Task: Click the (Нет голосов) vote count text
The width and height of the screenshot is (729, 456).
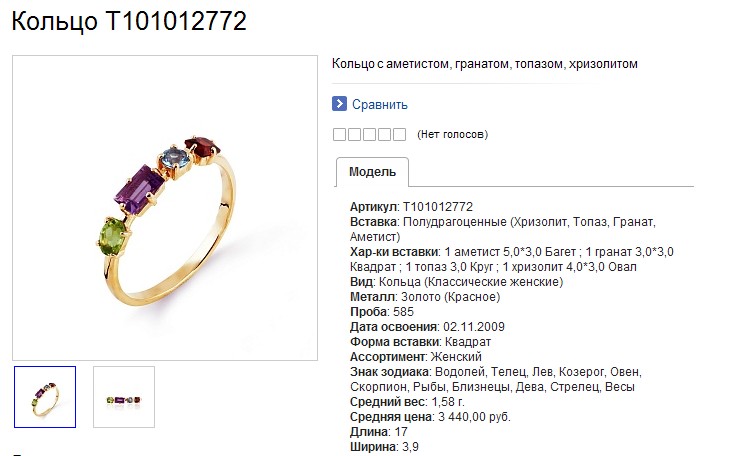Action: [x=452, y=135]
